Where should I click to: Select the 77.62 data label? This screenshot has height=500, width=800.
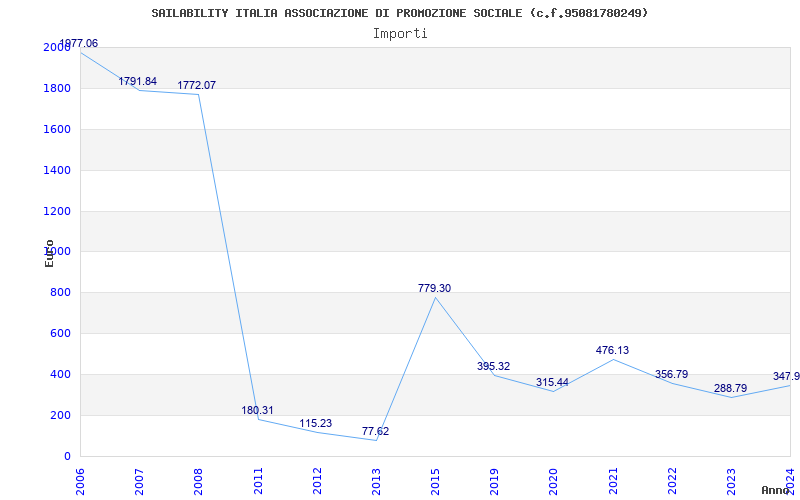click(376, 431)
